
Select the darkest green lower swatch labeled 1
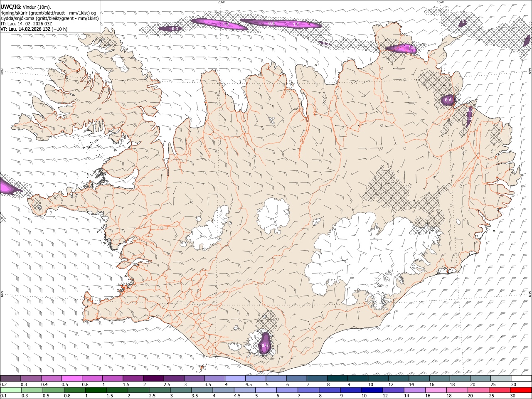(x=96, y=390)
